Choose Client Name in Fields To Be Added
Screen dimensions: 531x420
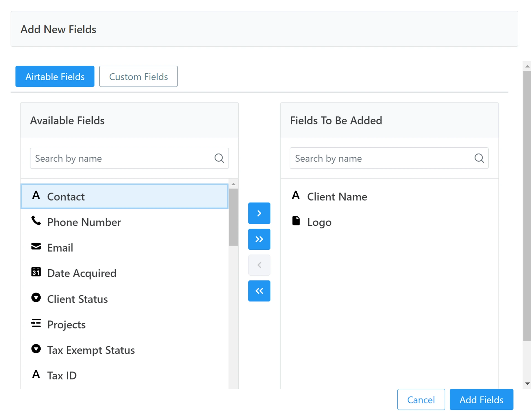coord(337,197)
